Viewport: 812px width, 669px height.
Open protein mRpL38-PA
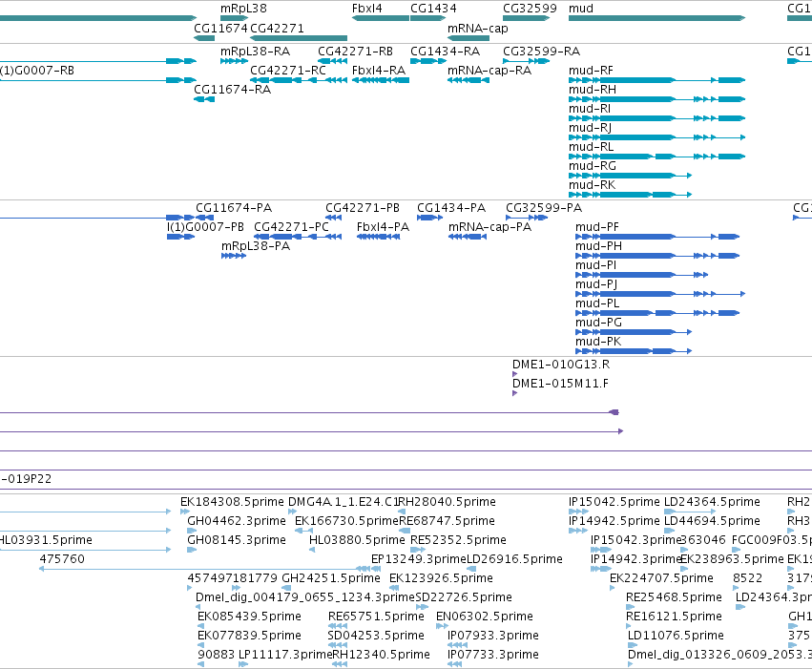[x=256, y=246]
